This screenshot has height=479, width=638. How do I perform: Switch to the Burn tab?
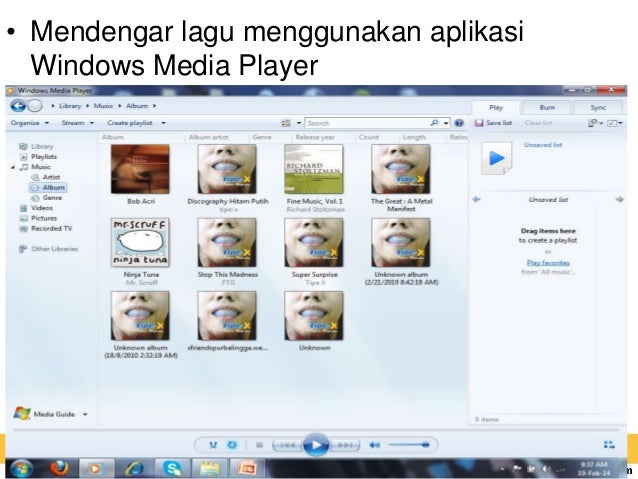point(547,107)
